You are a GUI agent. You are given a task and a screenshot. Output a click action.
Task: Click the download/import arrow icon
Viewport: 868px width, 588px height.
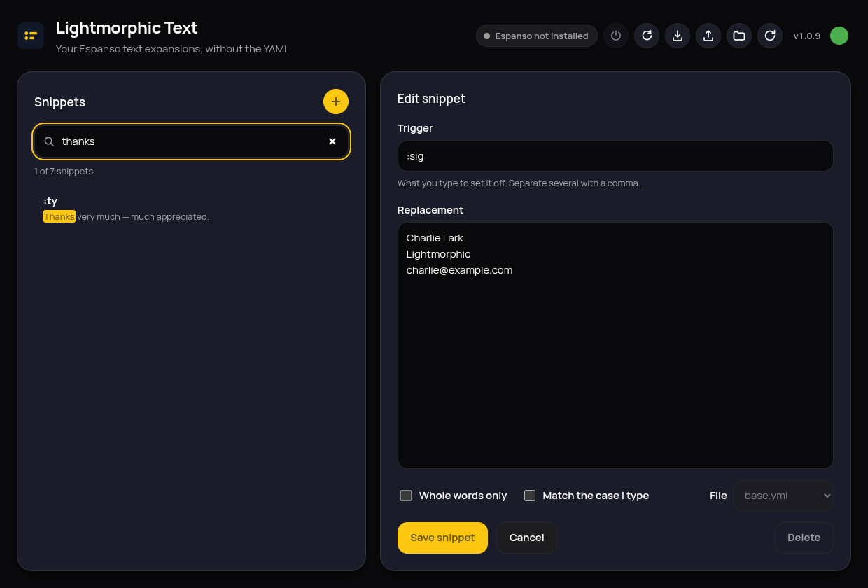(678, 36)
